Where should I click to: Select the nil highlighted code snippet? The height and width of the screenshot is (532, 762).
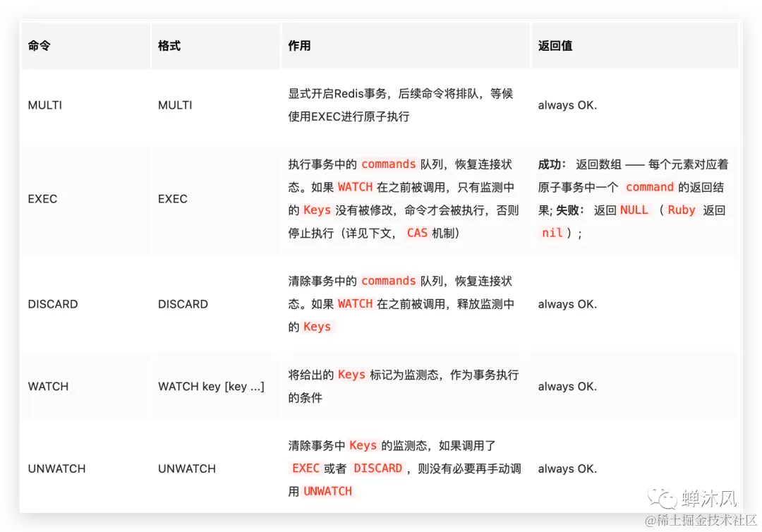pos(552,233)
